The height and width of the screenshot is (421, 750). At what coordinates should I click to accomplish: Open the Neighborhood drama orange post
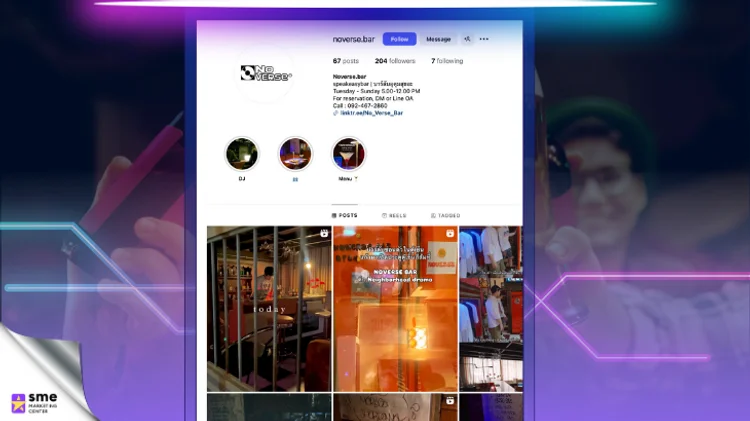tap(396, 309)
